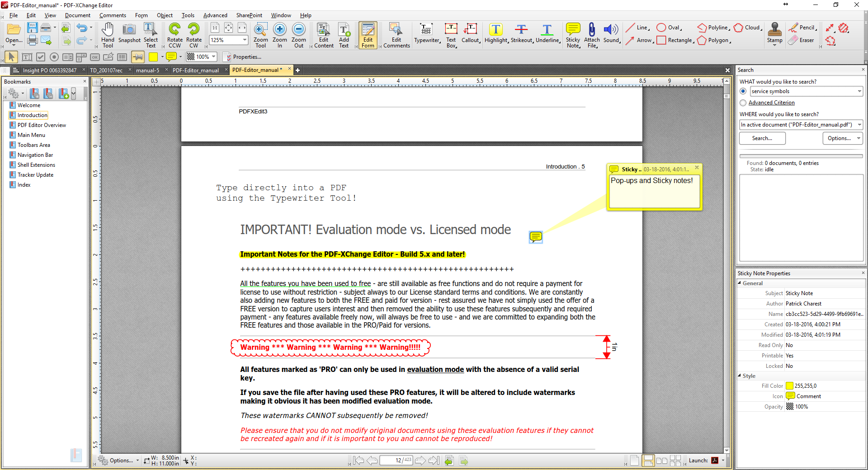Collapse the General properties section
868x470 pixels.
[x=740, y=283]
